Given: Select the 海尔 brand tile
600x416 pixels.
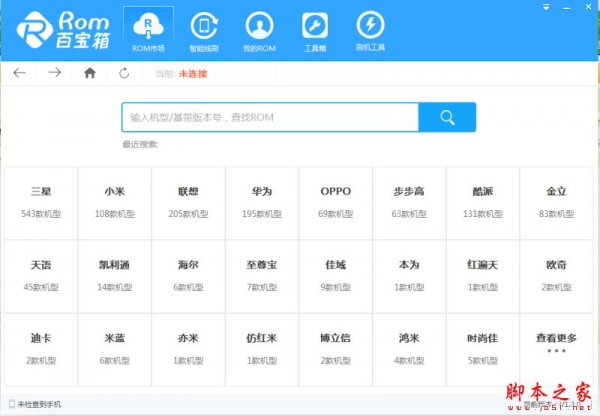Looking at the screenshot, I should coord(188,276).
